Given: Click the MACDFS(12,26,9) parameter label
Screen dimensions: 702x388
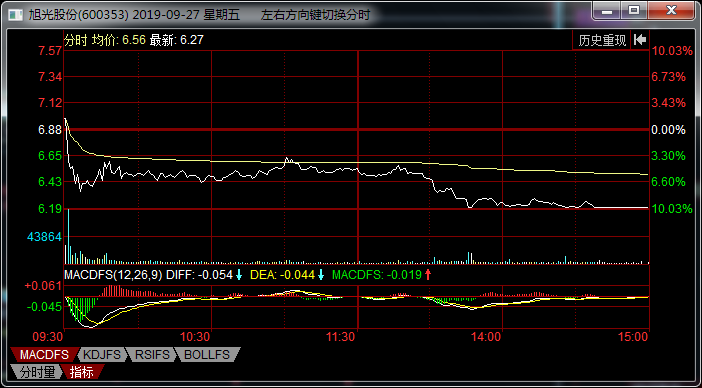Looking at the screenshot, I should click(114, 275).
